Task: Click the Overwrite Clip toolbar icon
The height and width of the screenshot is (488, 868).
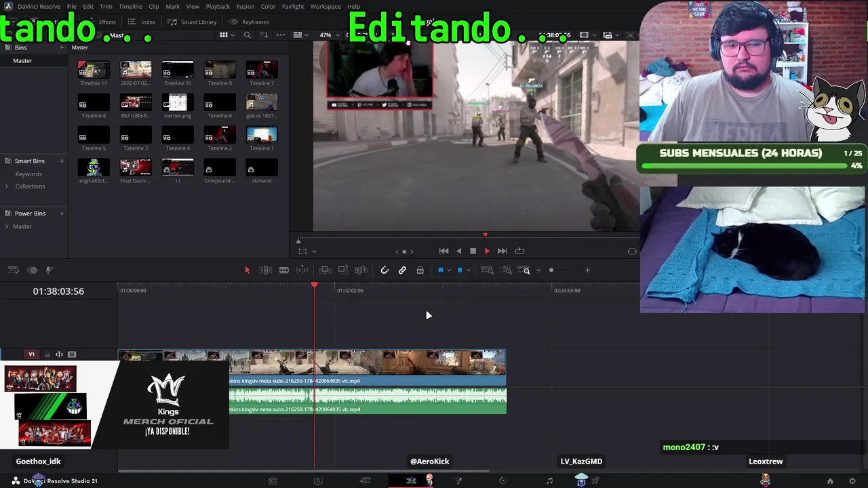Action: coord(343,270)
